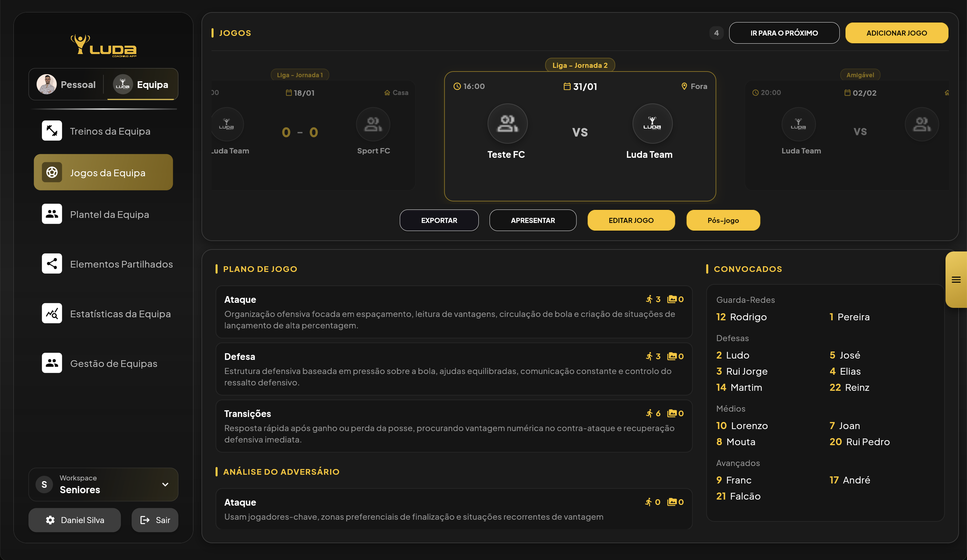Open Treinos da Equipa from the sidebar
This screenshot has height=560, width=967.
click(52, 130)
